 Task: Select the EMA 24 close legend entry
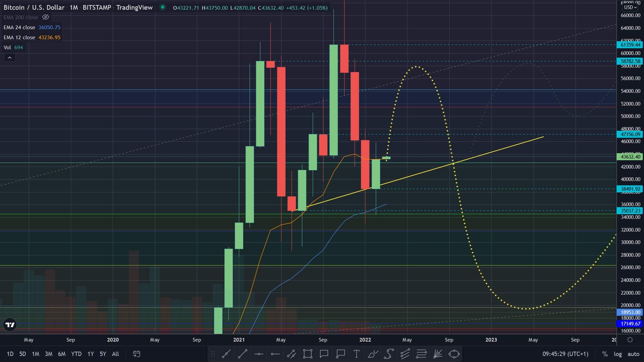point(19,27)
